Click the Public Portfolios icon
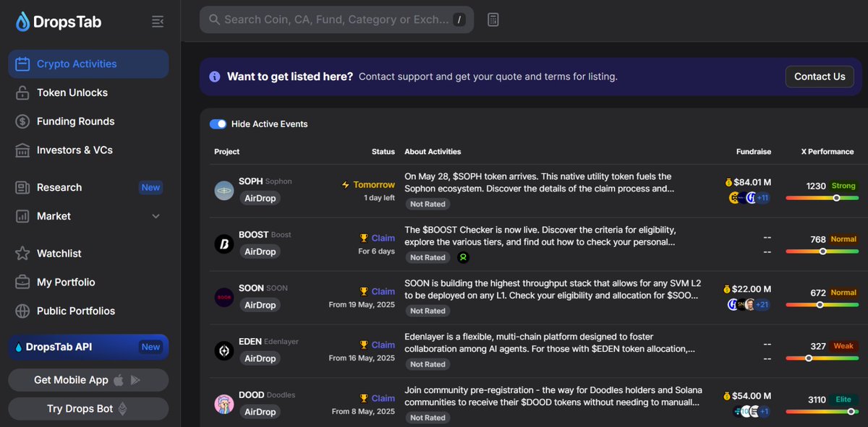Image resolution: width=868 pixels, height=427 pixels. pyautogui.click(x=22, y=311)
